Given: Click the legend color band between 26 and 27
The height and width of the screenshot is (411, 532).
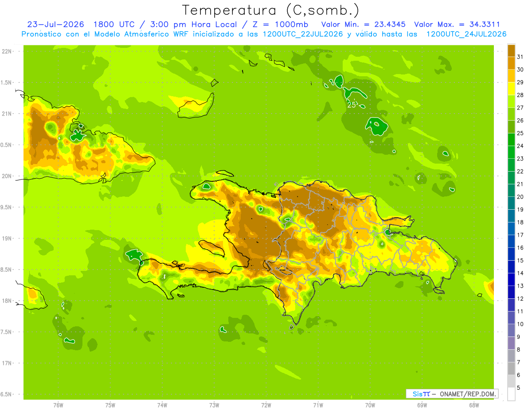Looking at the screenshot, I should [x=511, y=114].
